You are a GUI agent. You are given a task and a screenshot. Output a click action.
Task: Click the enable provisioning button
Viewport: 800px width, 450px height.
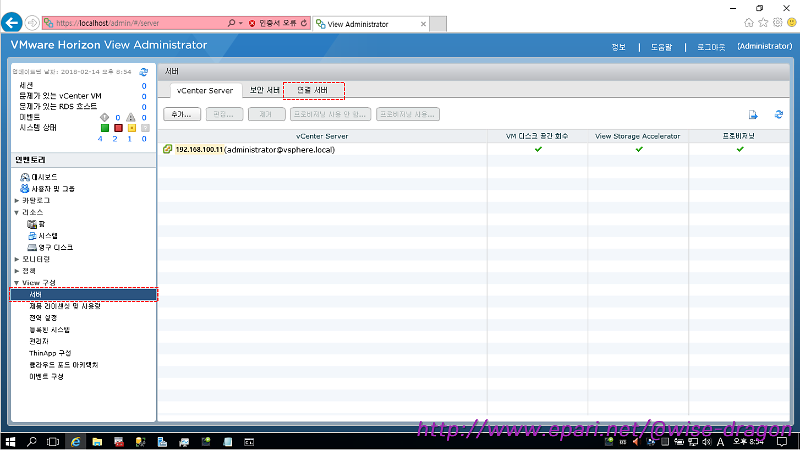click(408, 114)
